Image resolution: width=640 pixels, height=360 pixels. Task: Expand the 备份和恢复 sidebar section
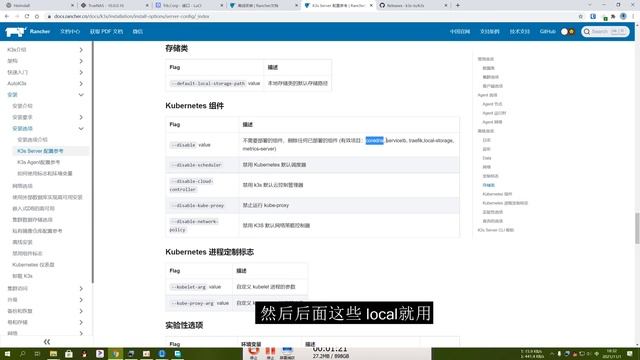81,311
